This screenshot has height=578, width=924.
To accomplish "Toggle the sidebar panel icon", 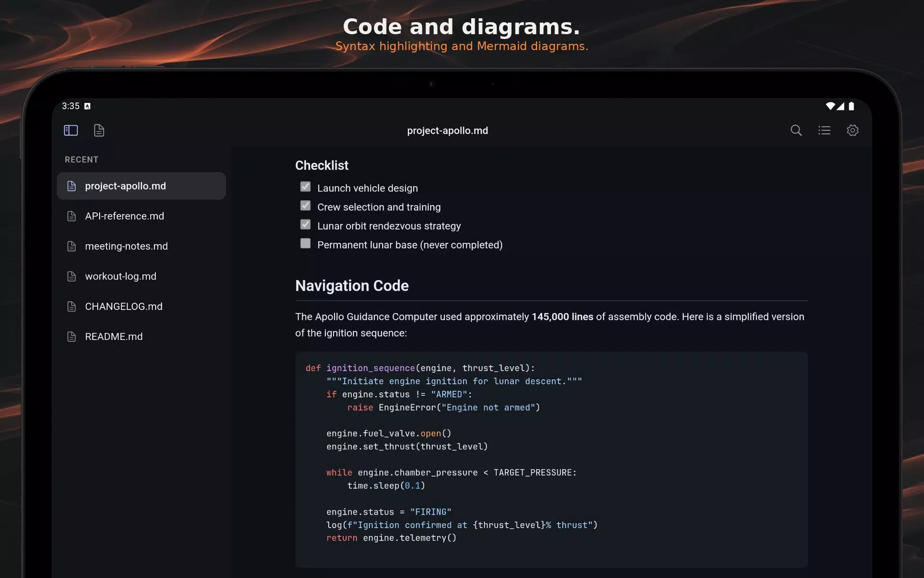I will (x=71, y=131).
